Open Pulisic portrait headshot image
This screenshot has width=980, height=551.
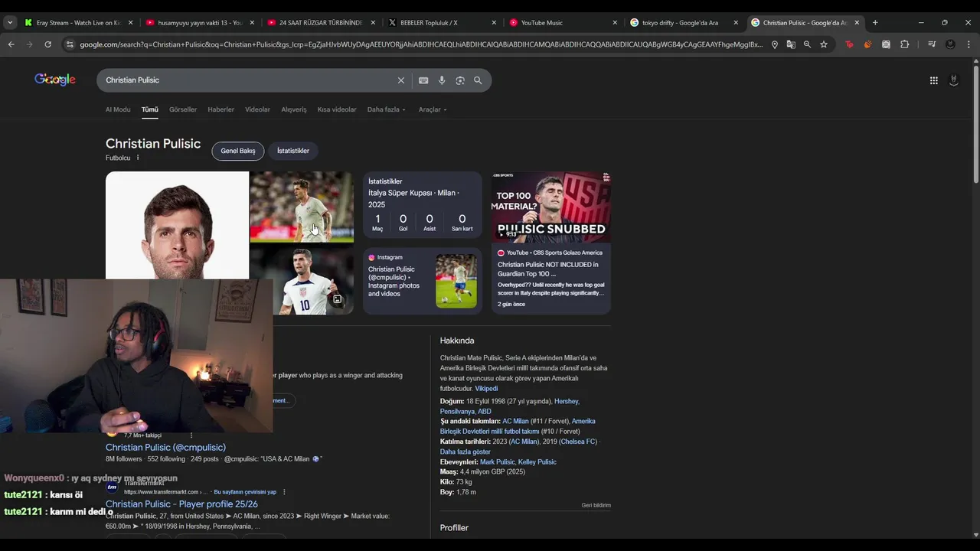coord(177,225)
